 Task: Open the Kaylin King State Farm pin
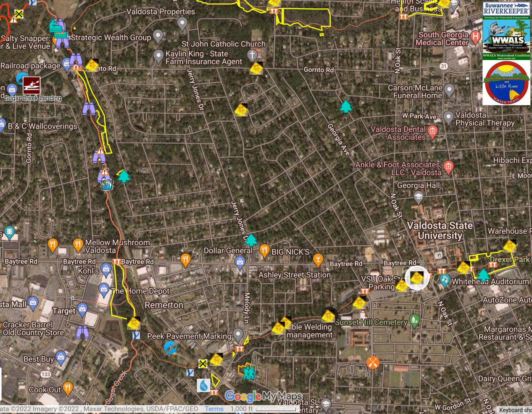[x=159, y=57]
